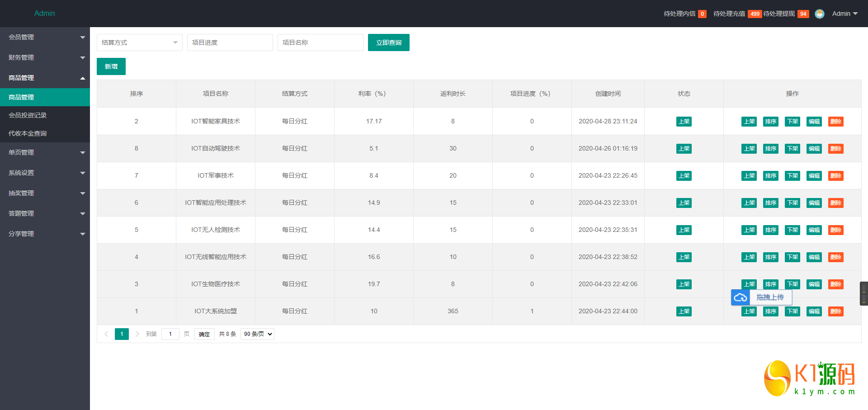Delete the IOT自动驾驶技术 row with 删除
Viewport: 868px width, 410px height.
(835, 149)
